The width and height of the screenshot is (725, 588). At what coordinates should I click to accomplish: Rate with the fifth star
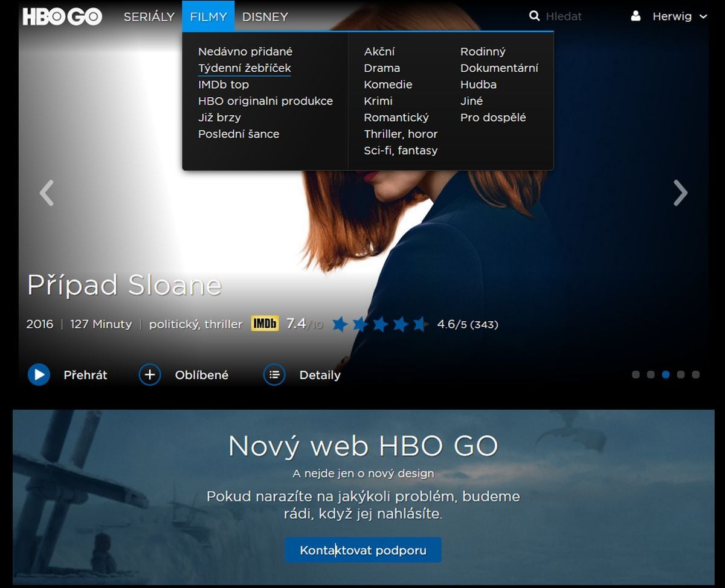tap(420, 324)
